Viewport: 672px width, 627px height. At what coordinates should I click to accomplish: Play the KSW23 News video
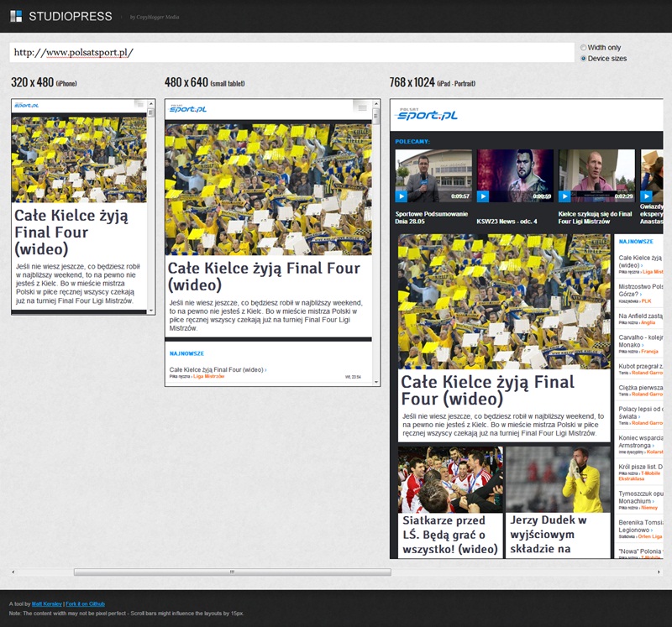tap(483, 196)
